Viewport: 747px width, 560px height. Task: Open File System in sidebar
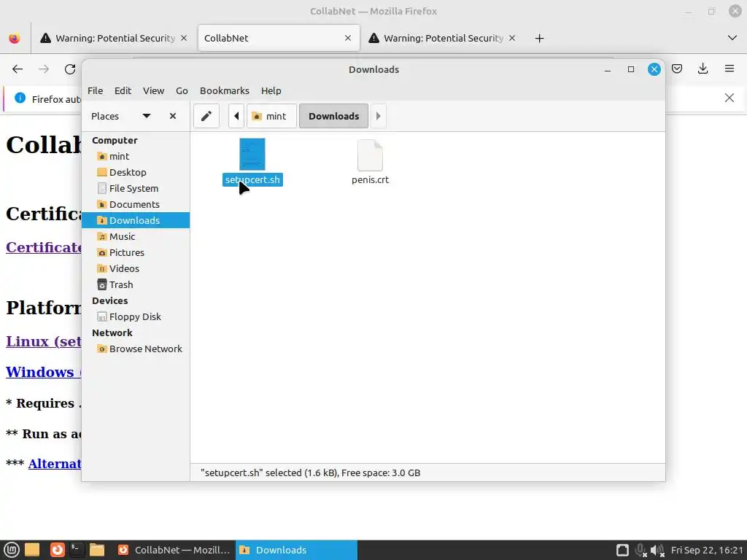pos(136,189)
